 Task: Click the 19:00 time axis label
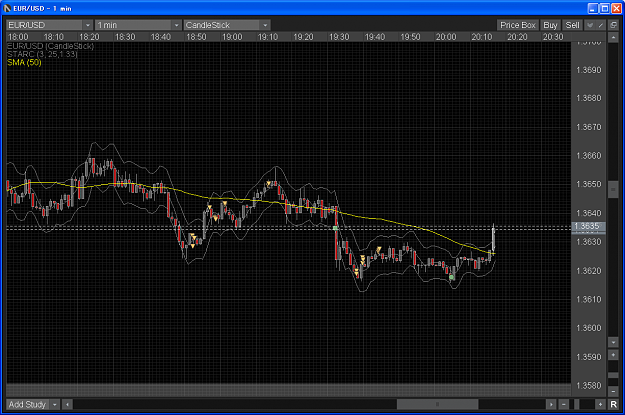[232, 37]
